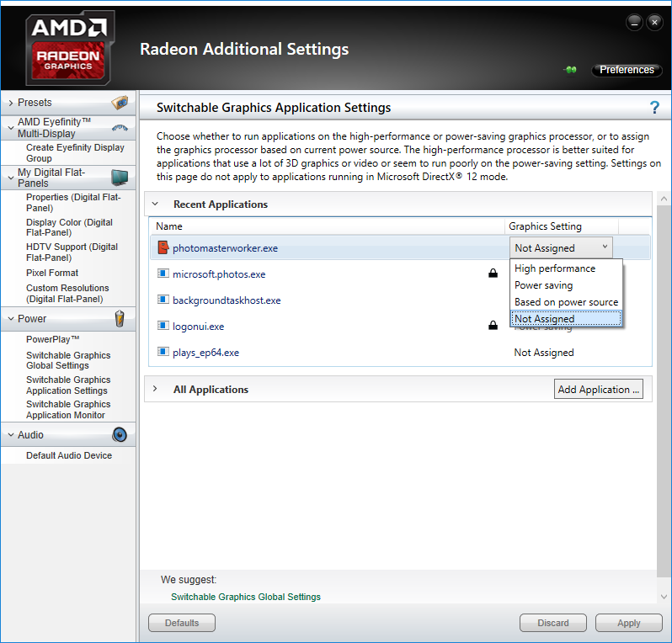The width and height of the screenshot is (672, 643).
Task: Expand the All Applications section
Action: 155,390
